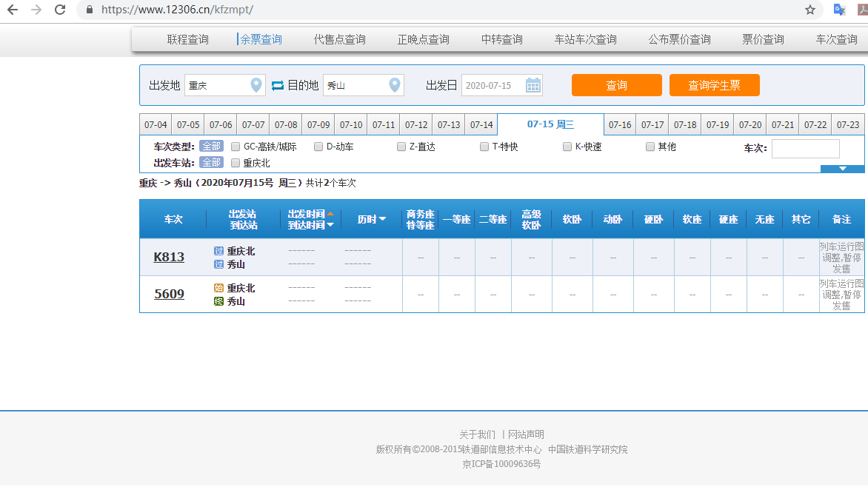Screen dimensions: 868x504
Task: Click the browser forward arrow
Action: 36,10
